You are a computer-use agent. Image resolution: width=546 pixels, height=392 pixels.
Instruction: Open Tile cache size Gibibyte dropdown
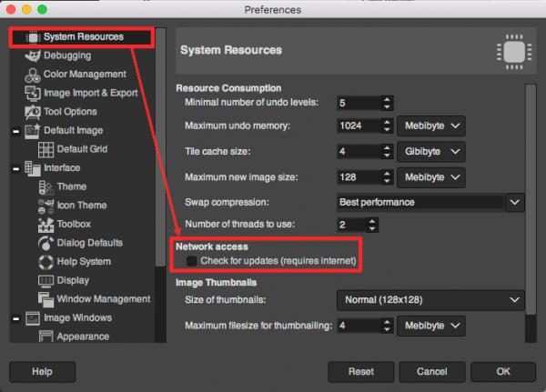431,152
